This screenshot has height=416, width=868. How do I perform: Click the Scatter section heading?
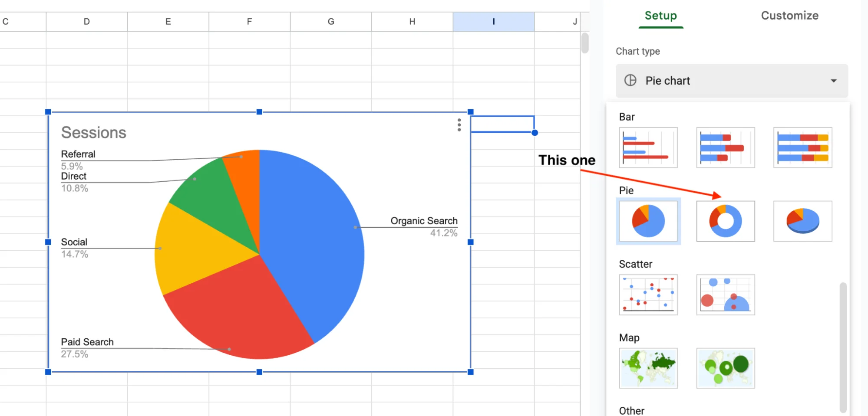(635, 264)
